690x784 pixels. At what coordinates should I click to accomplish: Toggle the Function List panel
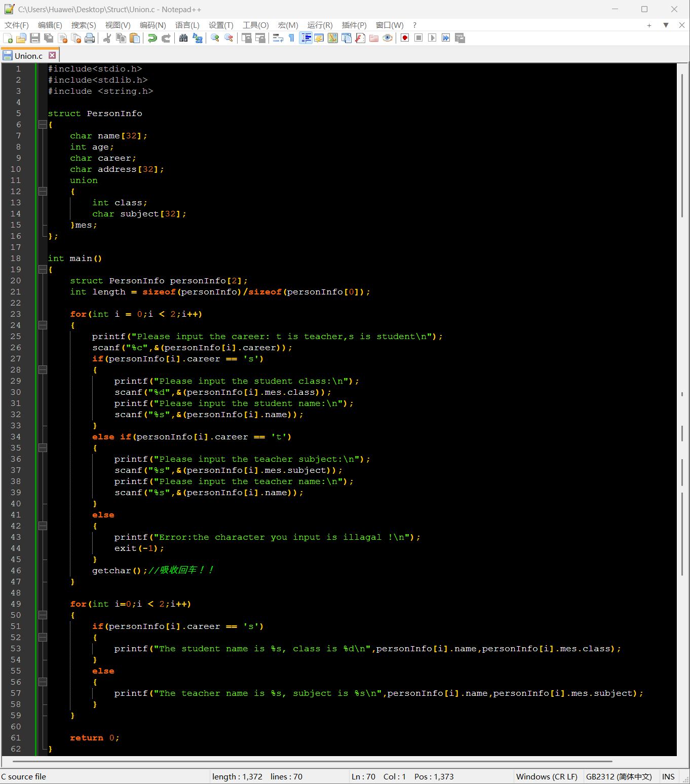[x=360, y=38]
